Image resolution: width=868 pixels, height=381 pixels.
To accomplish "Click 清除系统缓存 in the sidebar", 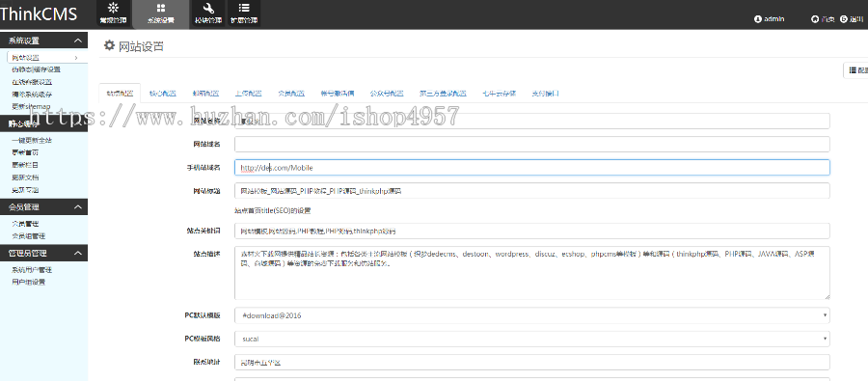I will (32, 95).
